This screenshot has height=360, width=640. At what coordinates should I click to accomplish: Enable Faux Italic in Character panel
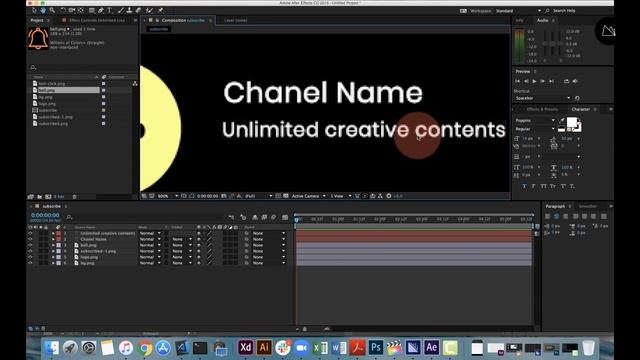533,186
